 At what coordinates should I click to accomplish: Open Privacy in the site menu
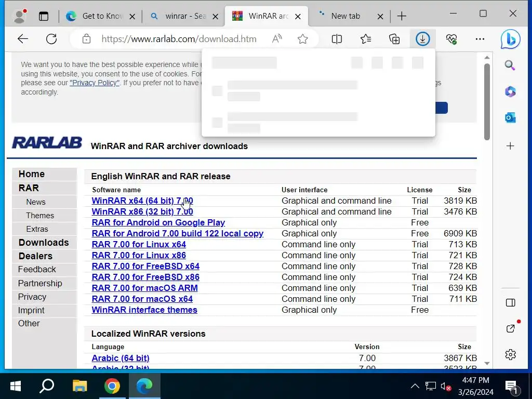coord(32,297)
